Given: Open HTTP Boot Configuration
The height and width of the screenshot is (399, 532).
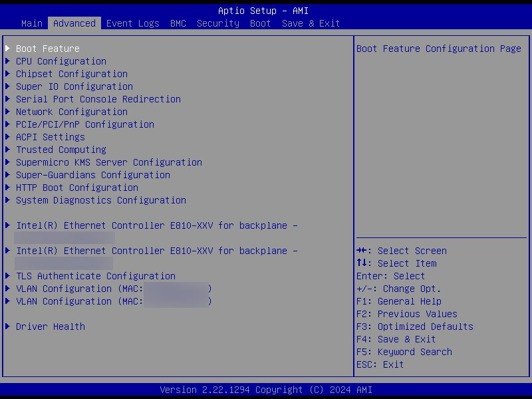Looking at the screenshot, I should tap(76, 187).
